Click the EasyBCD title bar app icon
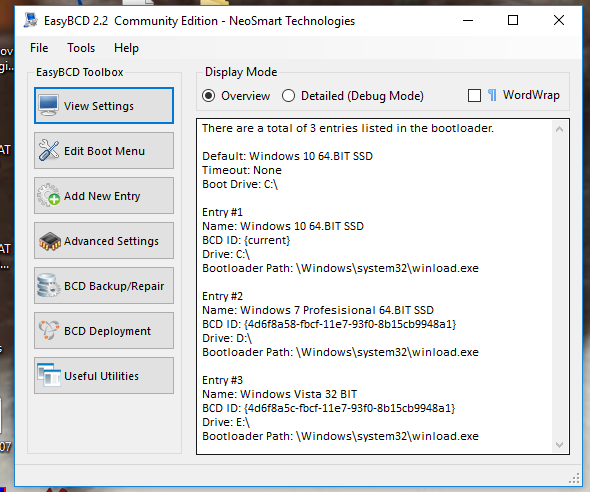Screen dimensions: 590x492 tap(30, 20)
